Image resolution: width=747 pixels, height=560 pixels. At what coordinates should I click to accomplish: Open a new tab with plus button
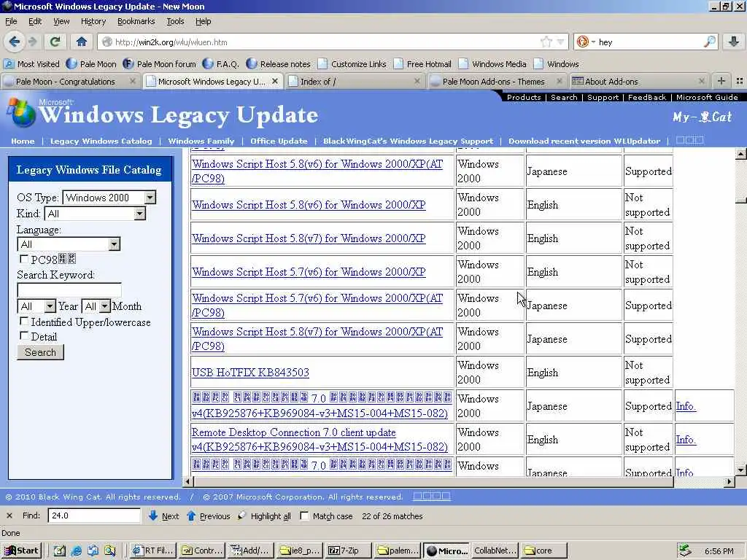pos(721,82)
